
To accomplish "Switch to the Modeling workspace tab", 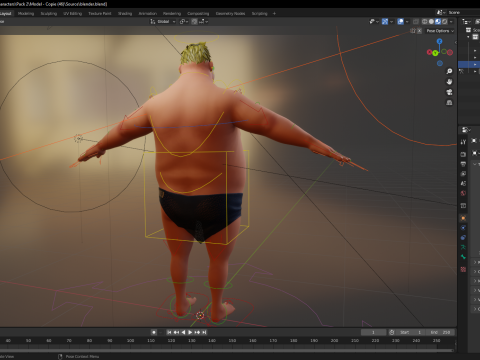I will 26,13.
